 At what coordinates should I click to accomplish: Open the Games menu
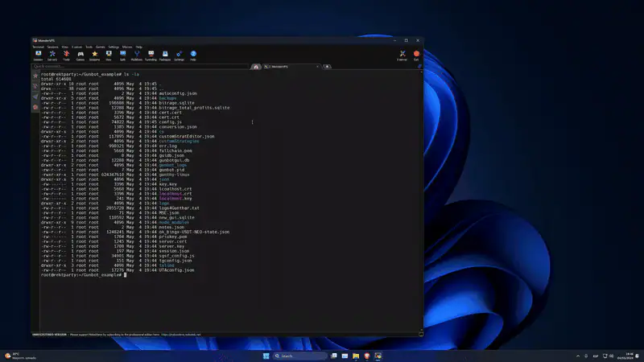click(100, 47)
